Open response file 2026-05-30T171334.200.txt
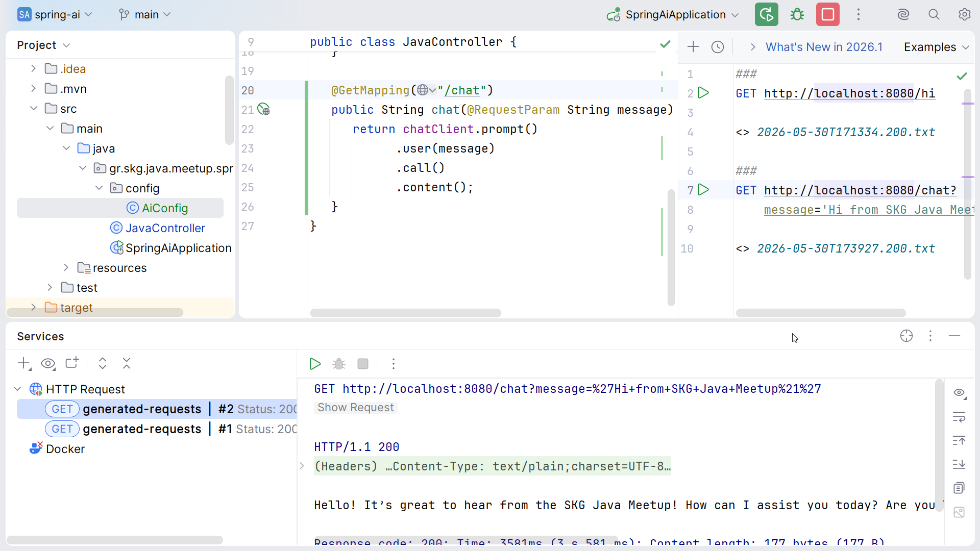 tap(846, 132)
